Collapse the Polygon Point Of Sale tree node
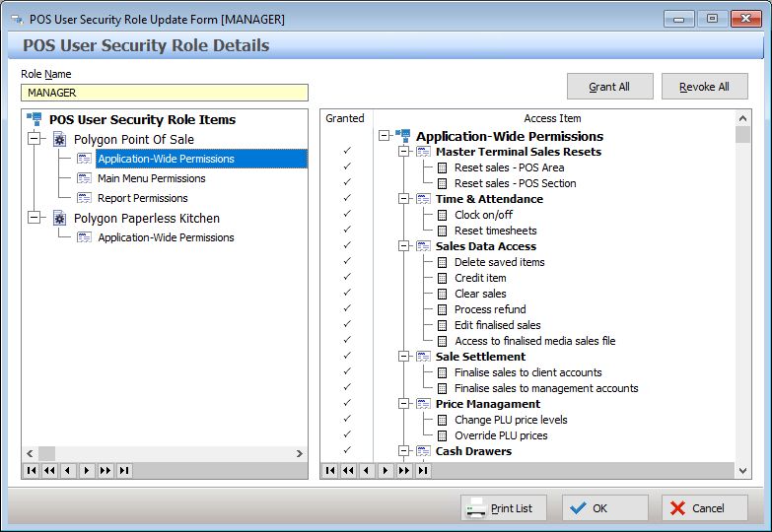Screen dimensions: 772x532 (34, 138)
